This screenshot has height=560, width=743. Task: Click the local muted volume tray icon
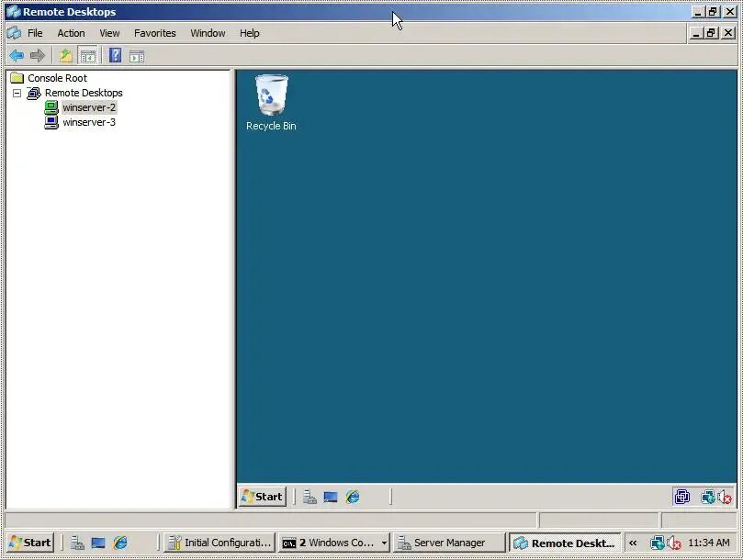pos(674,543)
